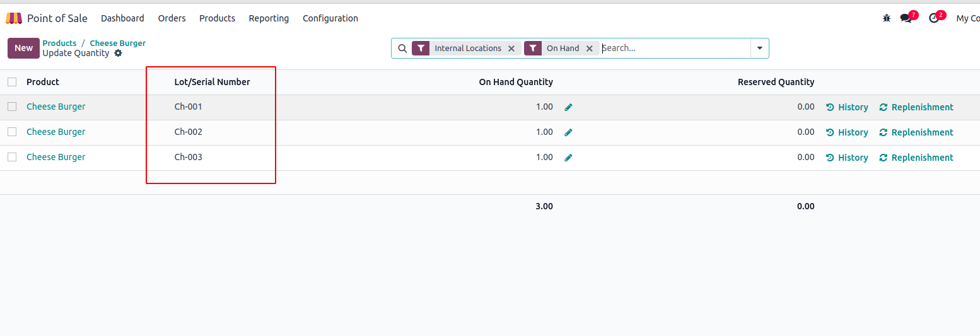Click the pencil edit icon for Ch-003
Screen dimensions: 980x336
point(568,158)
